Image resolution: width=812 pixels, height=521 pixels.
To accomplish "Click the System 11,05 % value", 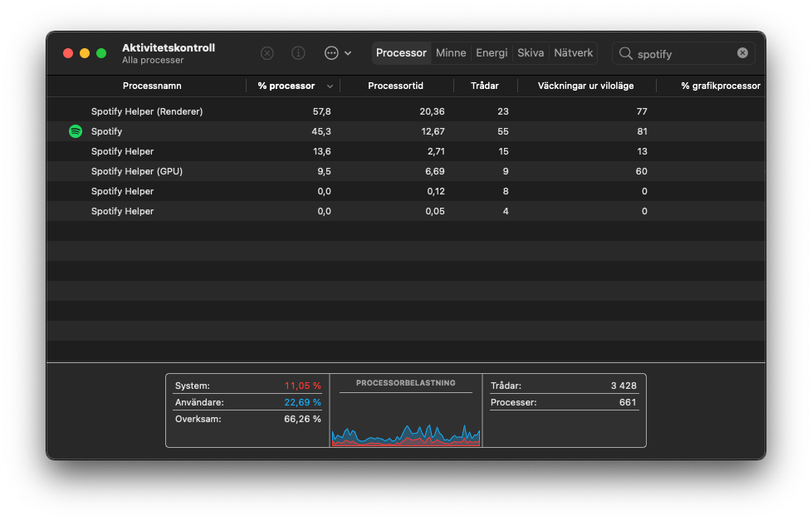I will click(302, 386).
